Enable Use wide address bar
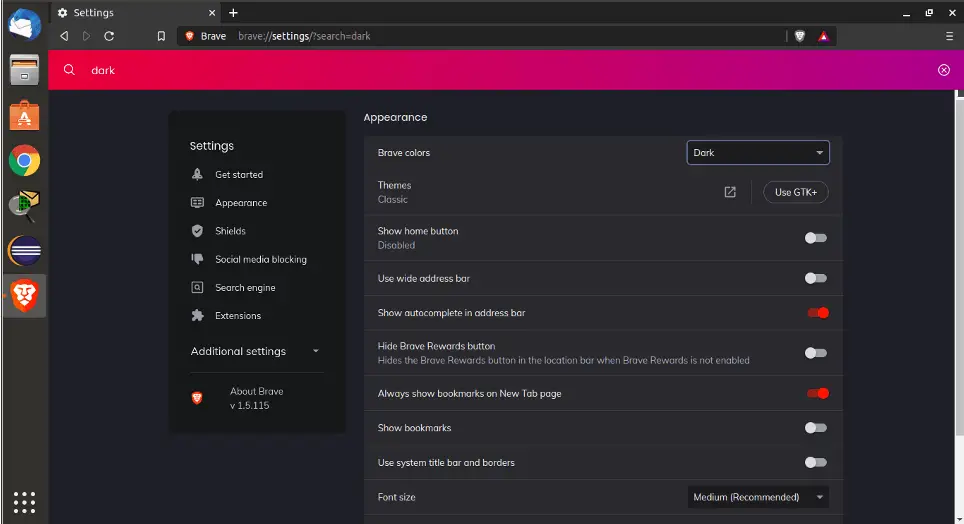The height and width of the screenshot is (524, 964). 816,279
